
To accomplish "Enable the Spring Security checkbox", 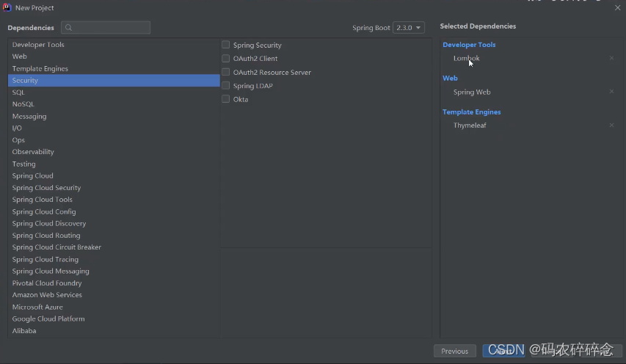I will coord(225,45).
